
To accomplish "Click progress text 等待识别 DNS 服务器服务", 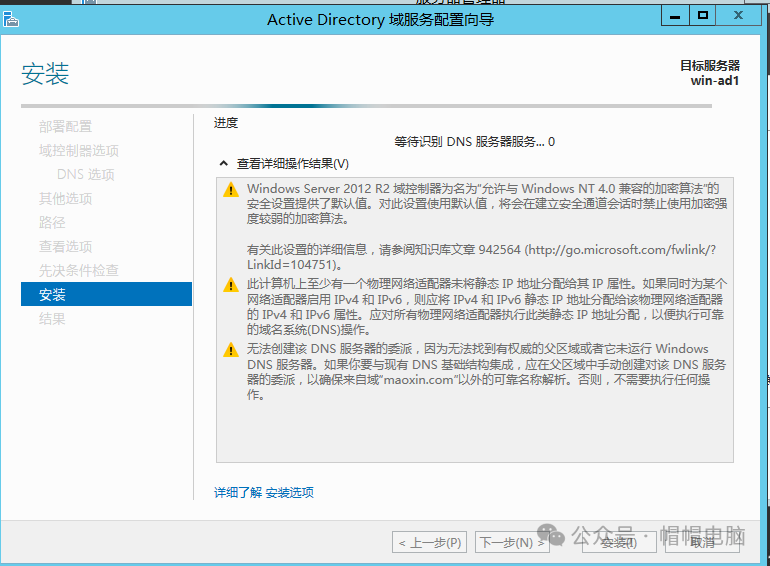I will point(474,142).
